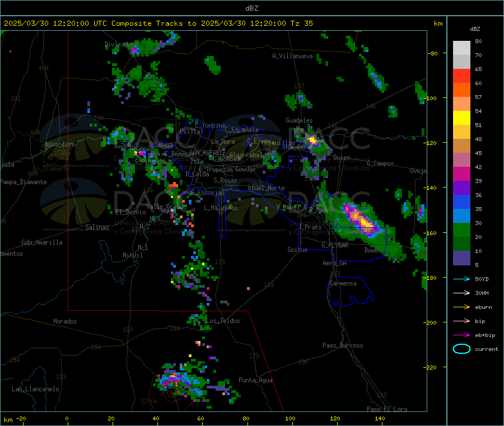
Task: Click the magenta eb+bip arrow in legend
Action: click(x=461, y=335)
